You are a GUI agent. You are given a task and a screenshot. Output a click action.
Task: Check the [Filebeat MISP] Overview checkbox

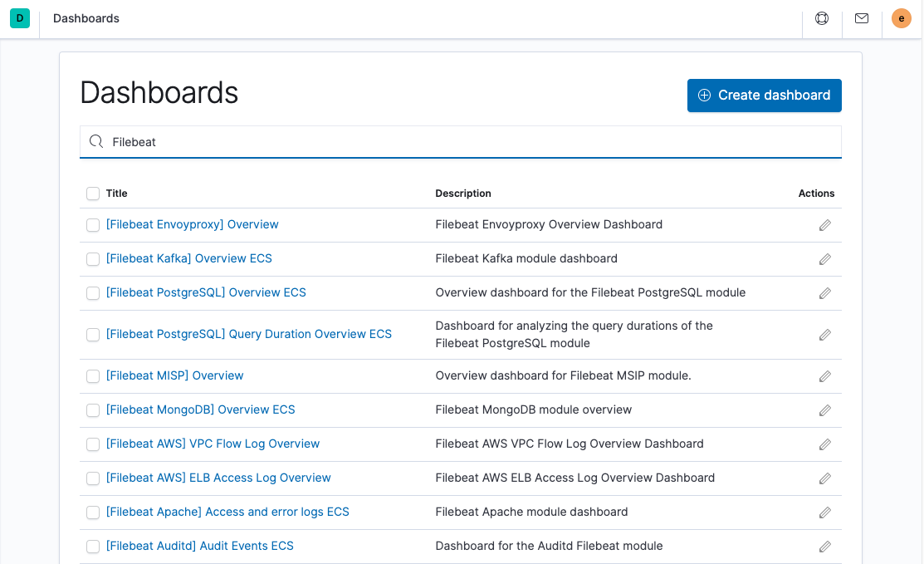click(x=93, y=375)
